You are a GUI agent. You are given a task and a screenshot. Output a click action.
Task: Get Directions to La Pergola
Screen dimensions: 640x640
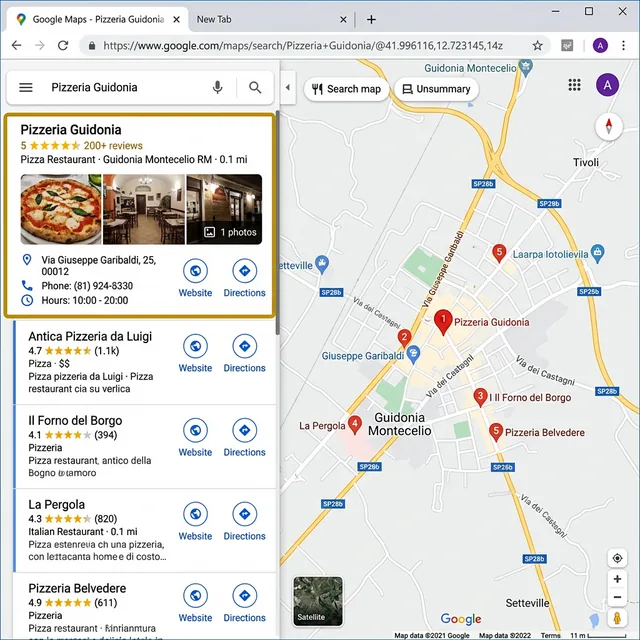pos(244,522)
